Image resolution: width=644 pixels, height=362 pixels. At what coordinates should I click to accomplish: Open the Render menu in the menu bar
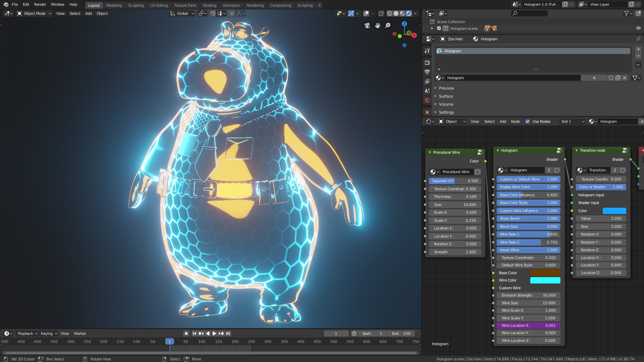point(40,4)
